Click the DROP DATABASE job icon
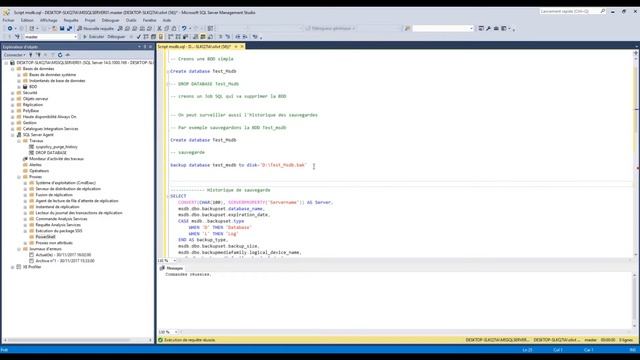 point(31,153)
